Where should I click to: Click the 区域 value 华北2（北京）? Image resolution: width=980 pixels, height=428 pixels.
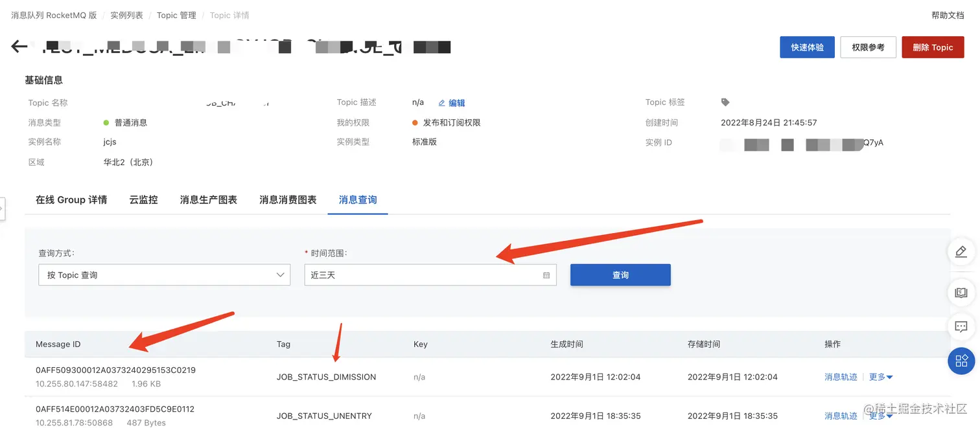point(130,162)
